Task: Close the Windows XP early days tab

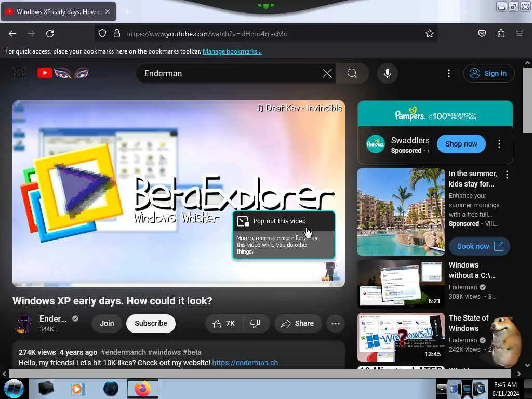Action: pyautogui.click(x=108, y=11)
